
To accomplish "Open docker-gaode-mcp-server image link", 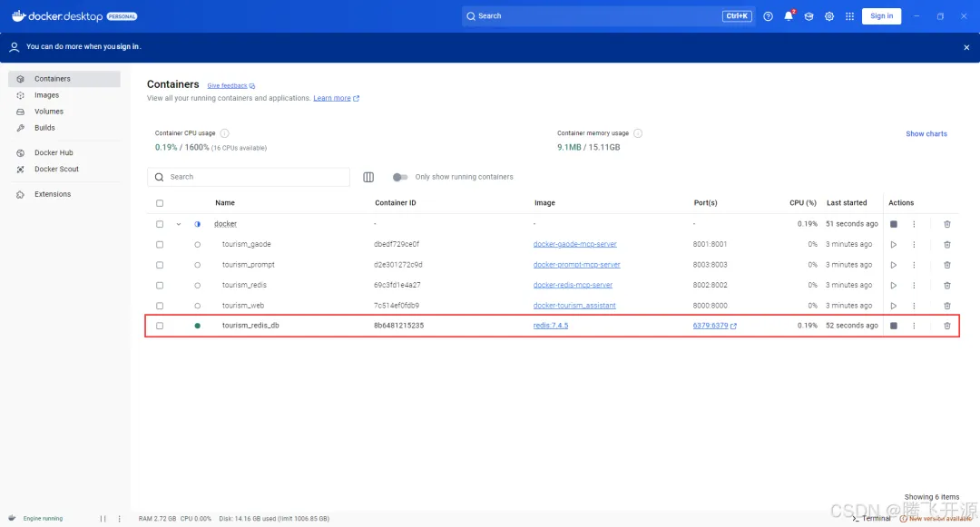I will coord(575,244).
